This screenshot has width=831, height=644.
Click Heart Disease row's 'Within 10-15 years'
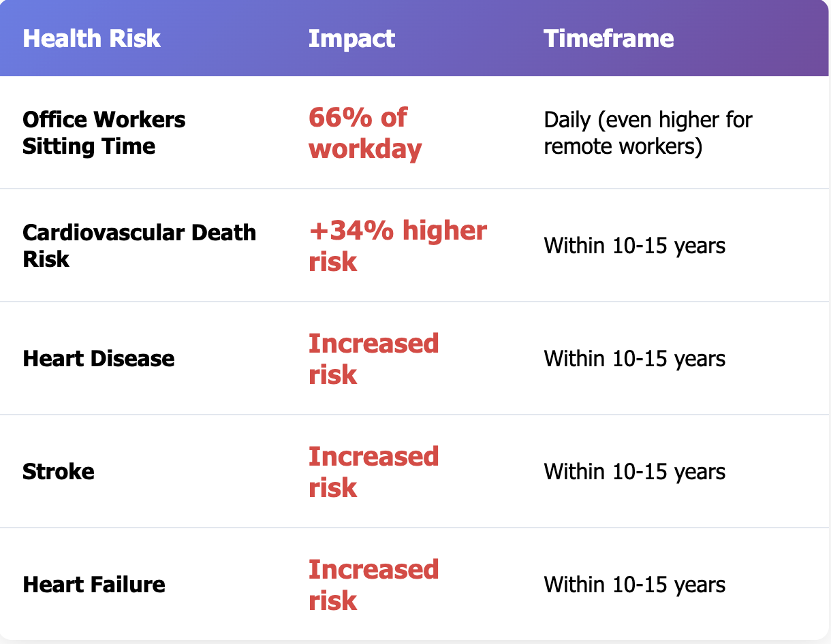coord(634,359)
